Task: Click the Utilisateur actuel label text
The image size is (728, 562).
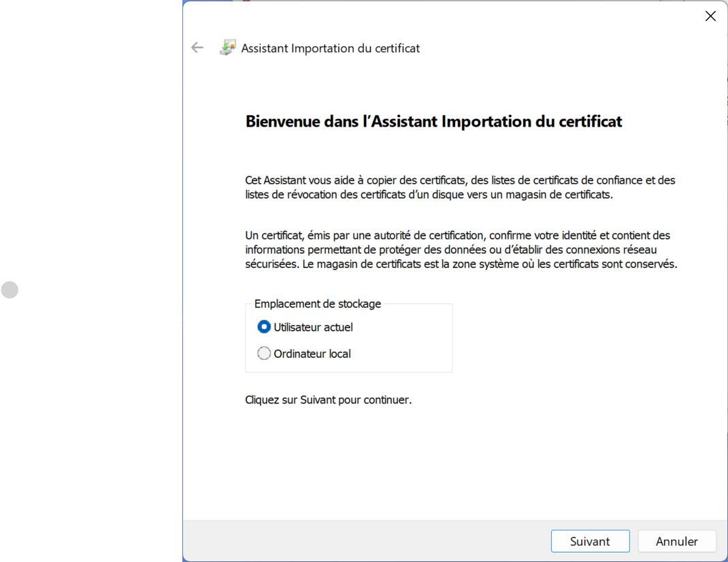Action: (x=313, y=327)
